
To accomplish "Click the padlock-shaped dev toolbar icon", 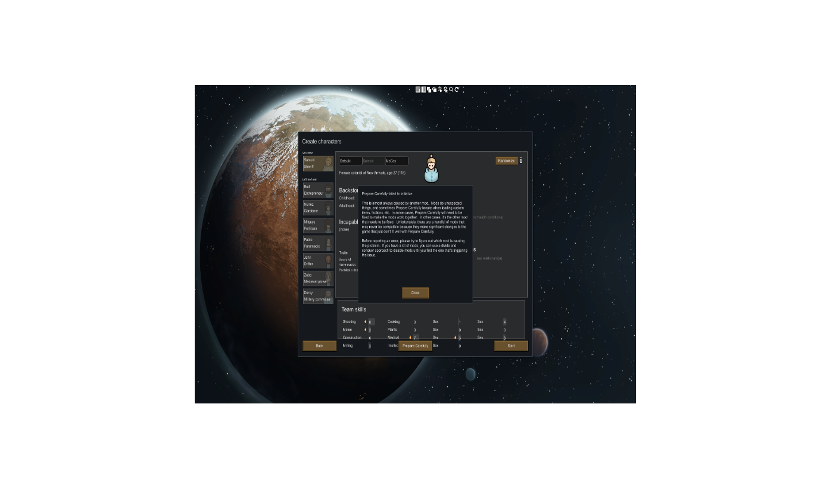I will click(x=435, y=90).
